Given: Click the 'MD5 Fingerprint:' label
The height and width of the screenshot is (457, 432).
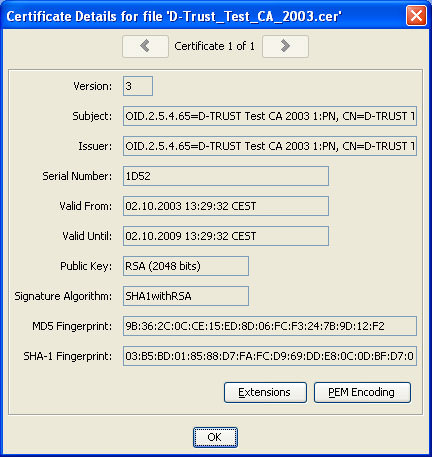Looking at the screenshot, I should point(72,326).
